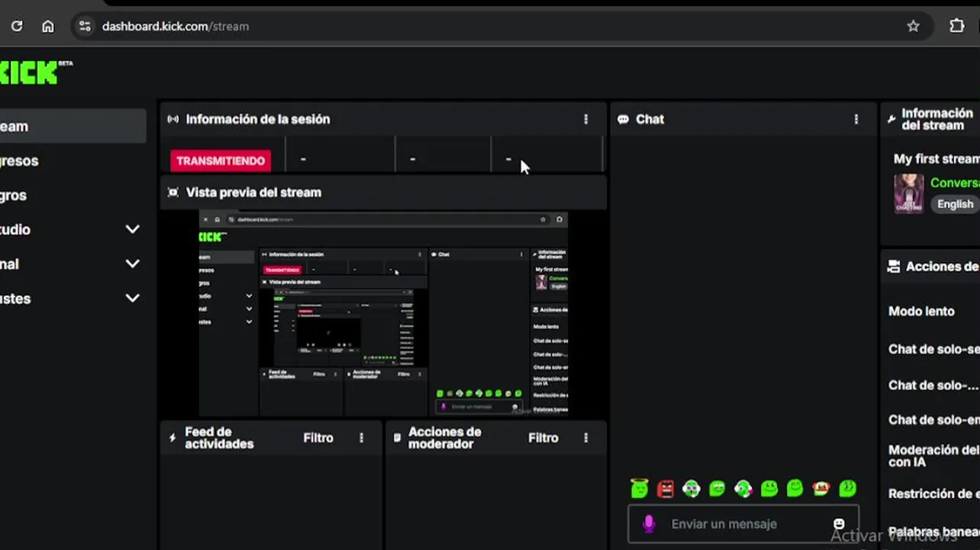The height and width of the screenshot is (550, 980).
Task: Focus the Enviar un mensaje chat input
Action: pos(743,524)
